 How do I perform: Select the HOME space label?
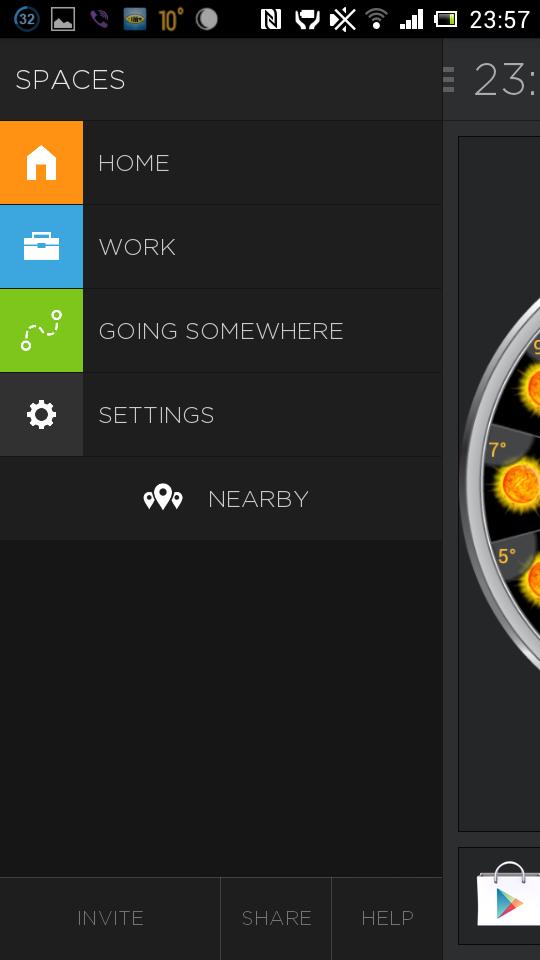pyautogui.click(x=133, y=163)
